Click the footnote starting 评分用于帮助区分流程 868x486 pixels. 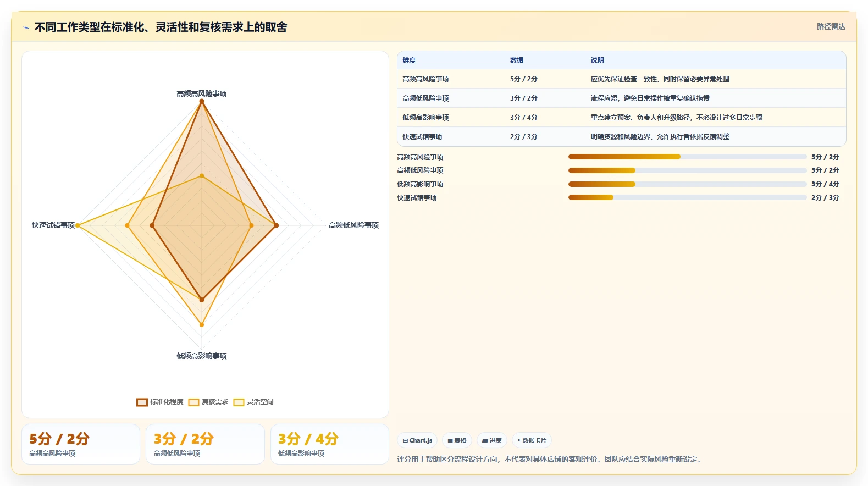[x=550, y=460]
